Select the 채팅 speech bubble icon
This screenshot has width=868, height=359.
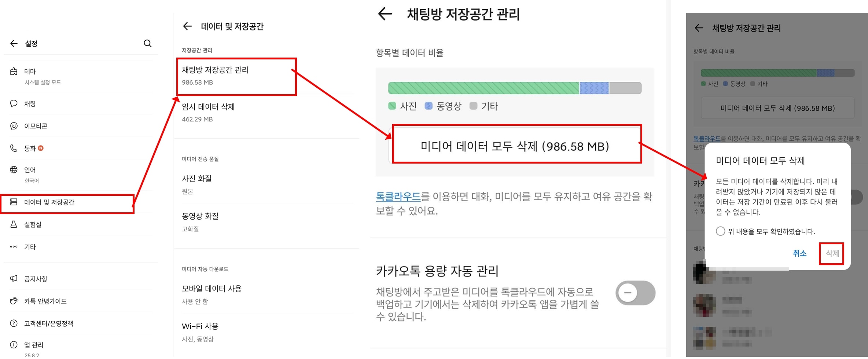(x=14, y=104)
